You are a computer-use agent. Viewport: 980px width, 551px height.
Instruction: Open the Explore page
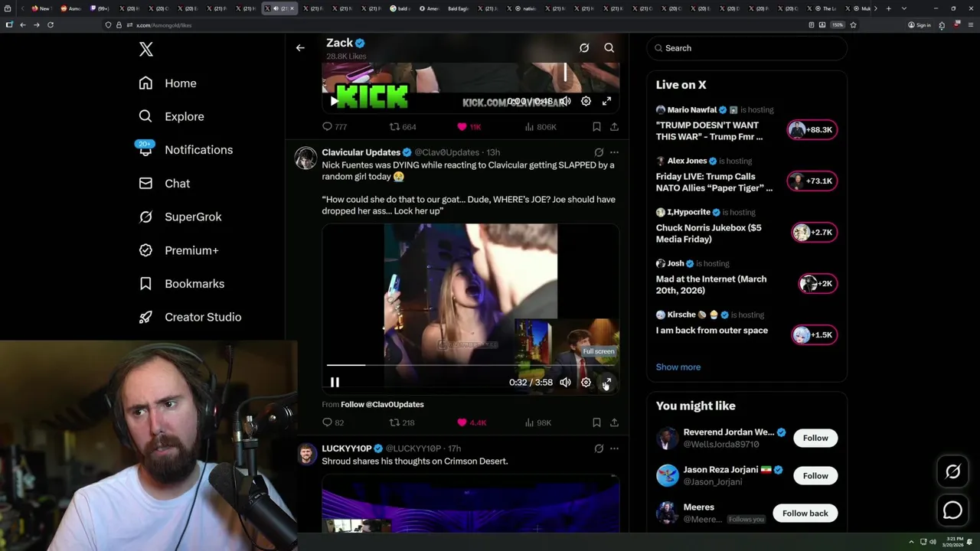[171, 116]
